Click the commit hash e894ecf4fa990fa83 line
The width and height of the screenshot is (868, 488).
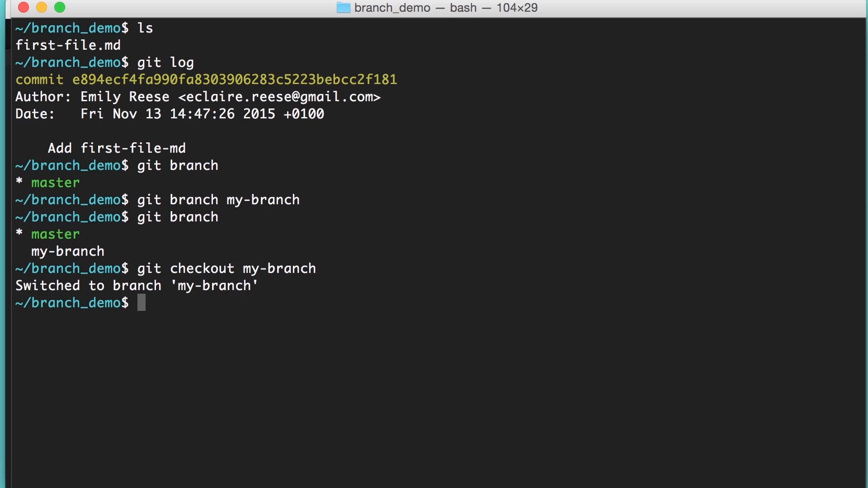pos(206,80)
